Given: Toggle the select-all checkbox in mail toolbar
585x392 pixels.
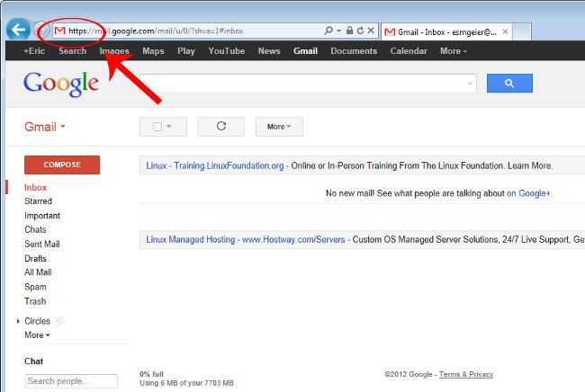Looking at the screenshot, I should 157,127.
